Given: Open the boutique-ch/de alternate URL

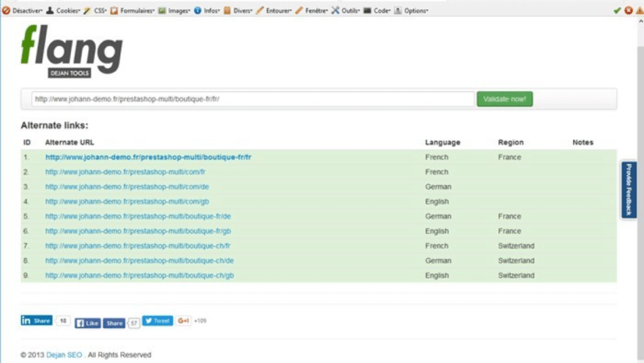Looking at the screenshot, I should click(x=140, y=260).
